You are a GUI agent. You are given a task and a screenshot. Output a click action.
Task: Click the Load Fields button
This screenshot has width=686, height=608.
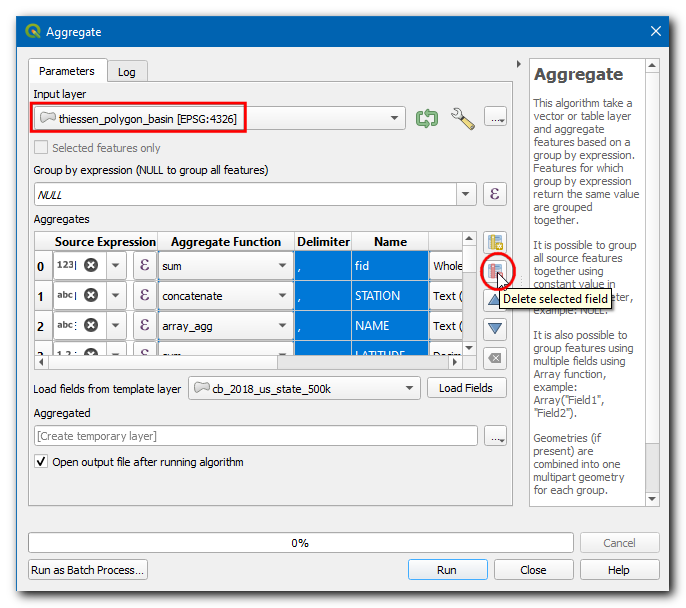[x=466, y=388]
